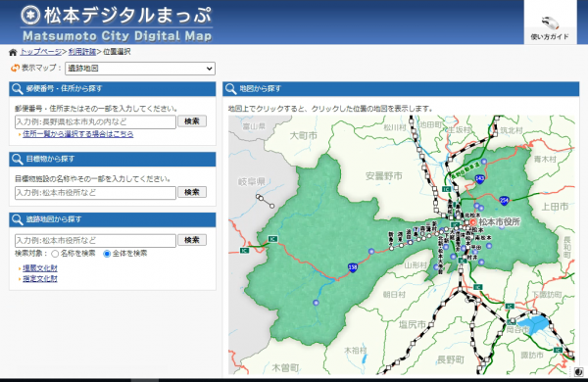
Task: Click the 松本デジタルまっぷ site logo
Action: 117,24
